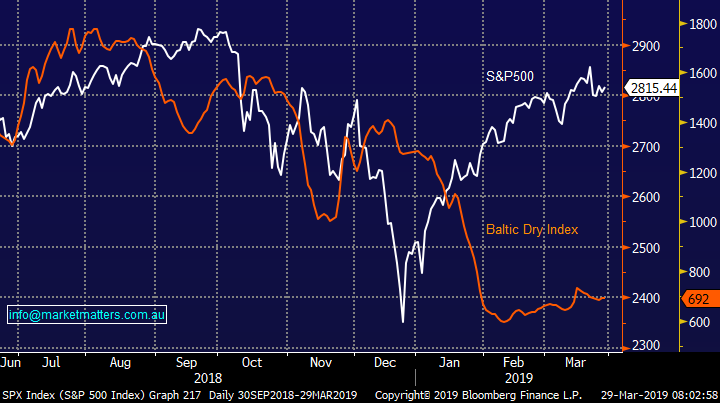Select the Baltic Dry Index series label
The height and width of the screenshot is (403, 720).
pyautogui.click(x=532, y=229)
